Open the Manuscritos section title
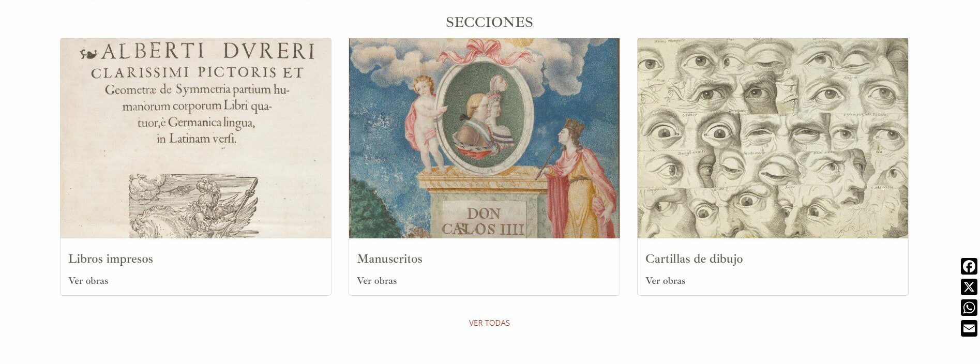The image size is (980, 364). coord(389,259)
